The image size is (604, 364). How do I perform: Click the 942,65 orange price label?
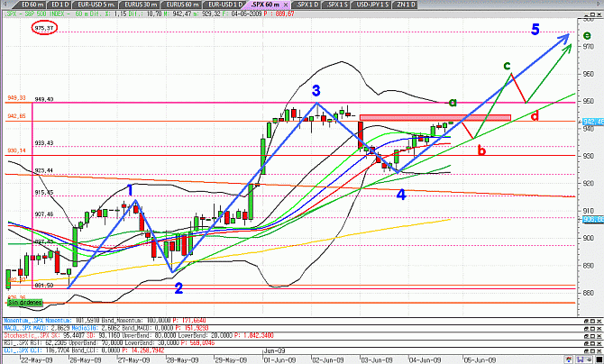[16, 115]
